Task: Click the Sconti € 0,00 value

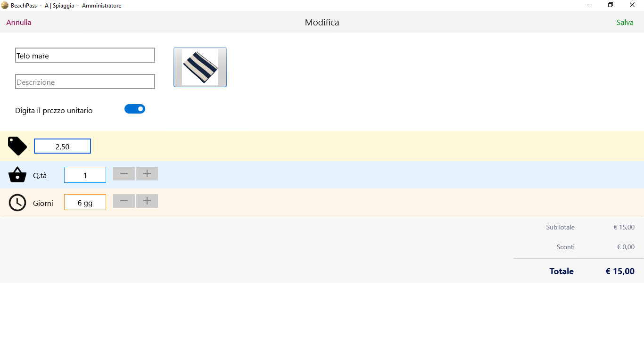Action: pos(626,247)
